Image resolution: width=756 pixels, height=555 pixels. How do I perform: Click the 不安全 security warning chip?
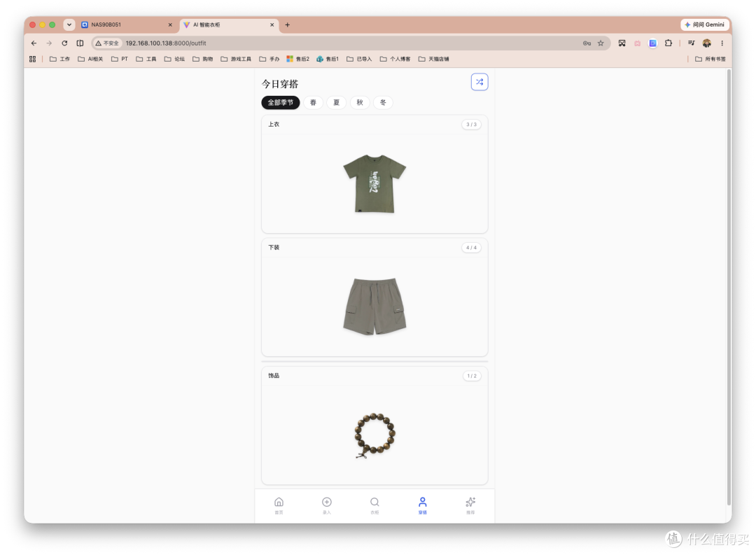pos(107,43)
